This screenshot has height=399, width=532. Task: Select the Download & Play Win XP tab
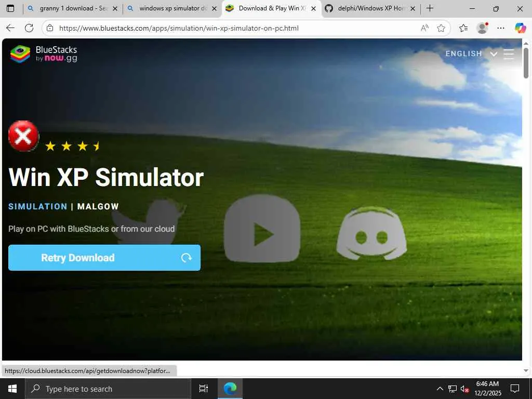click(x=271, y=8)
